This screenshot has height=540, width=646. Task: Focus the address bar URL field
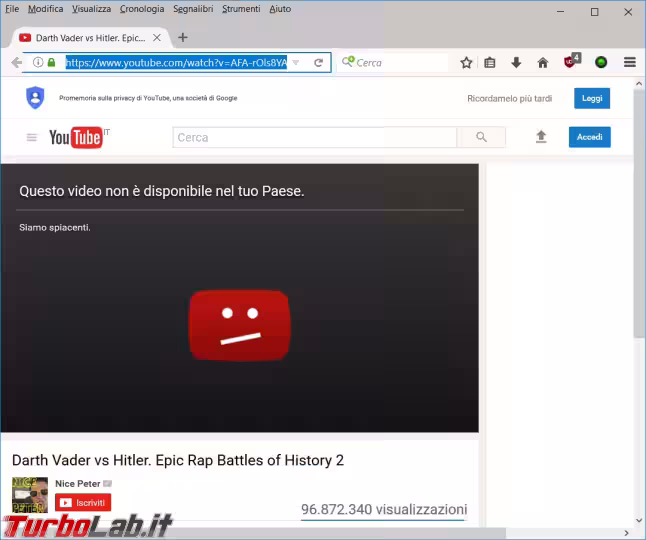point(176,63)
